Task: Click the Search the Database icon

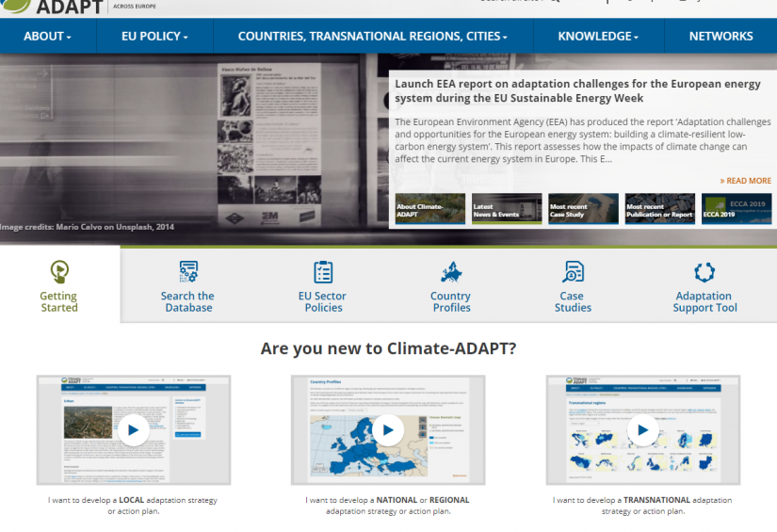Action: (x=188, y=271)
